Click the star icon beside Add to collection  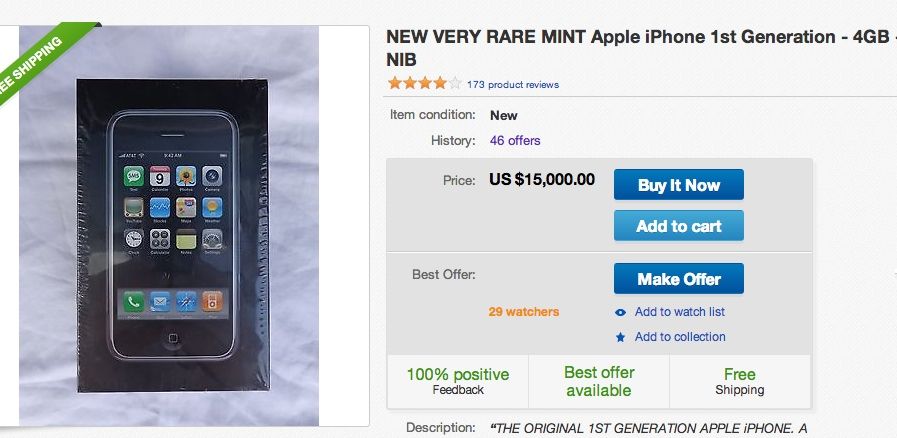pos(621,337)
